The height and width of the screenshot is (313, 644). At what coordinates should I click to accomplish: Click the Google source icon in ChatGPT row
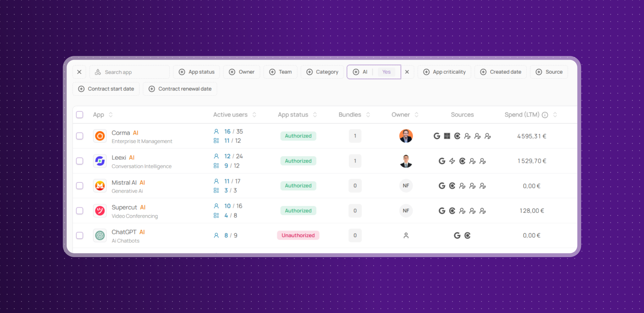tap(457, 236)
